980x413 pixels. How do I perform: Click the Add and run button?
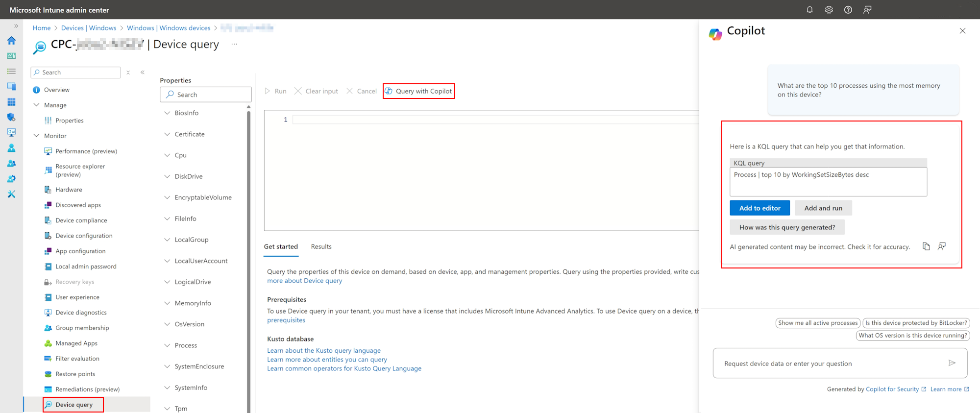point(823,208)
